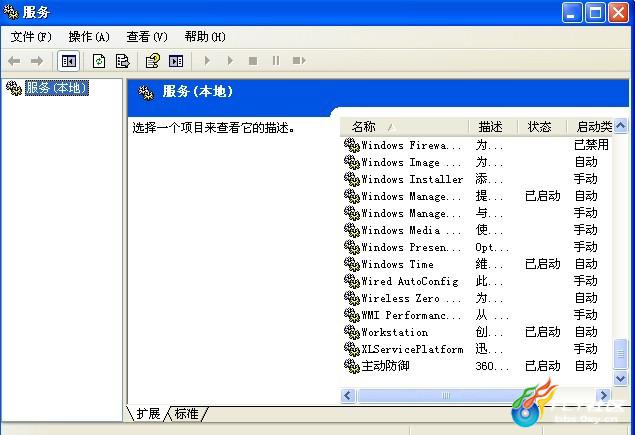
Task: Minimize the 服务 window
Action: click(572, 13)
